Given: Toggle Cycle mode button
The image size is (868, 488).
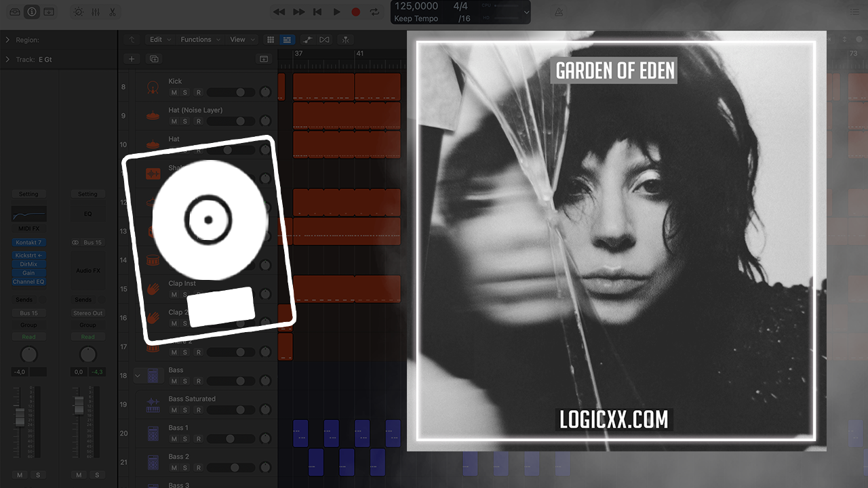Looking at the screenshot, I should click(374, 12).
